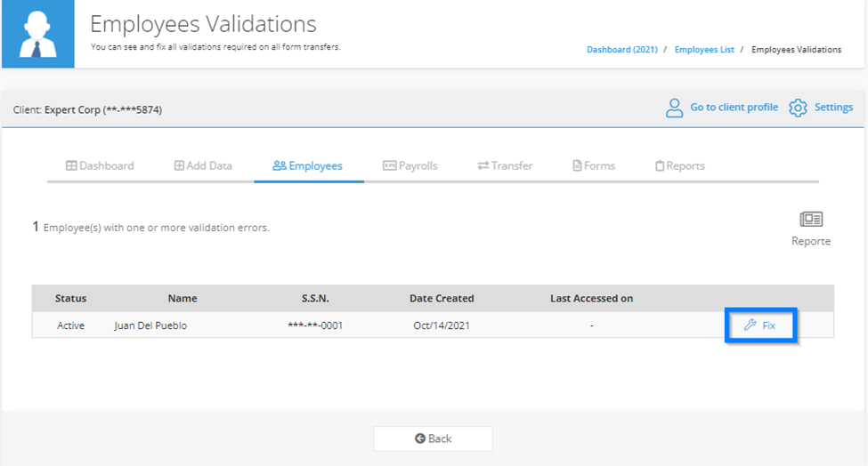This screenshot has height=466, width=868.
Task: Select the Juan Del Pueblo name cell
Action: (150, 325)
